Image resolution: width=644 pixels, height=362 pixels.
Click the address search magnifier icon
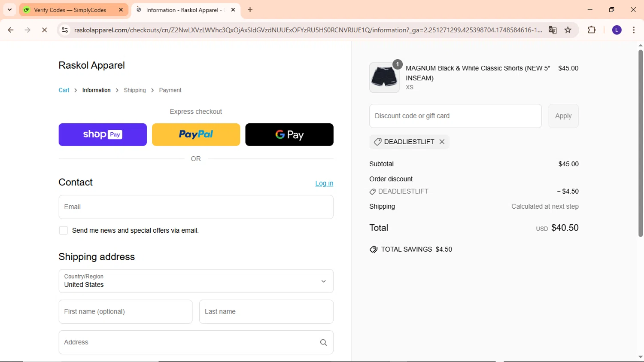click(323, 342)
